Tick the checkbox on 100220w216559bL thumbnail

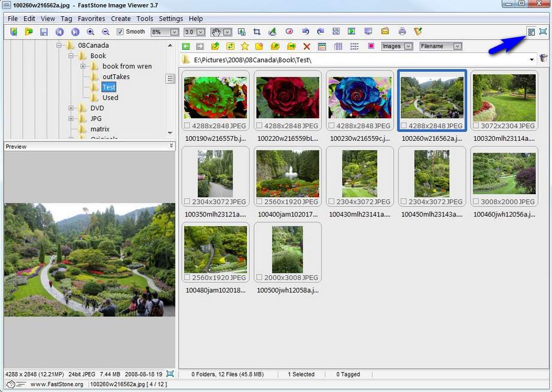260,125
